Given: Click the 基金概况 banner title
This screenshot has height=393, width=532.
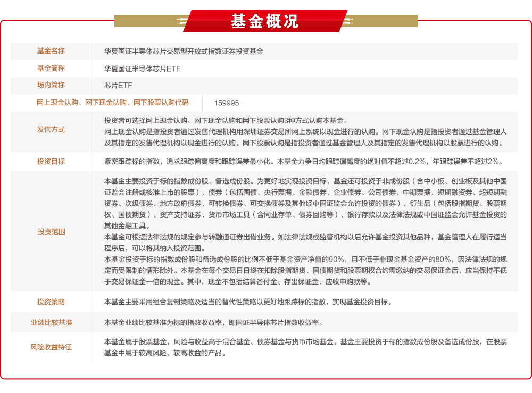Looking at the screenshot, I should click(x=264, y=21).
